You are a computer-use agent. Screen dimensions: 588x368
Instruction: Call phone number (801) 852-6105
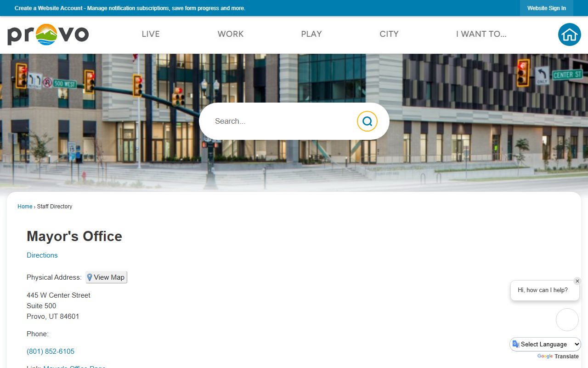(51, 351)
